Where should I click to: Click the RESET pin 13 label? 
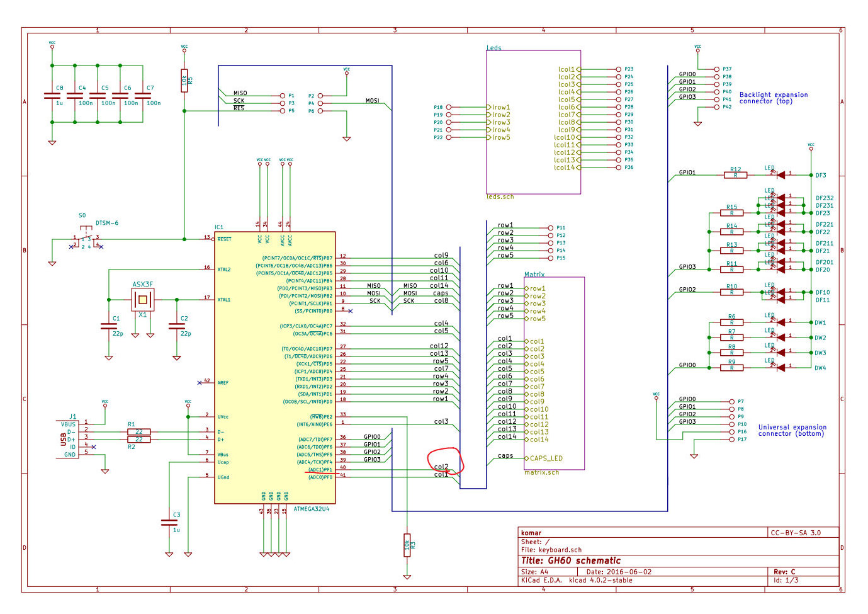tap(224, 239)
